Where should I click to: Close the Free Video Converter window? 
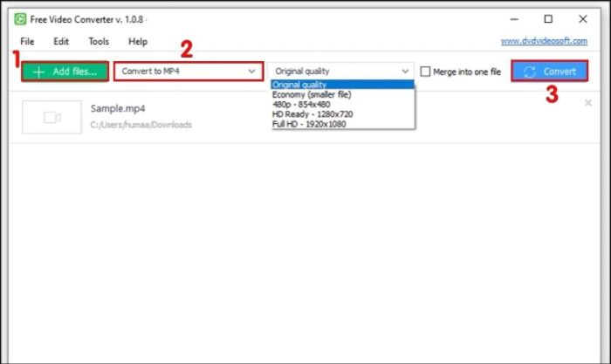[x=583, y=19]
